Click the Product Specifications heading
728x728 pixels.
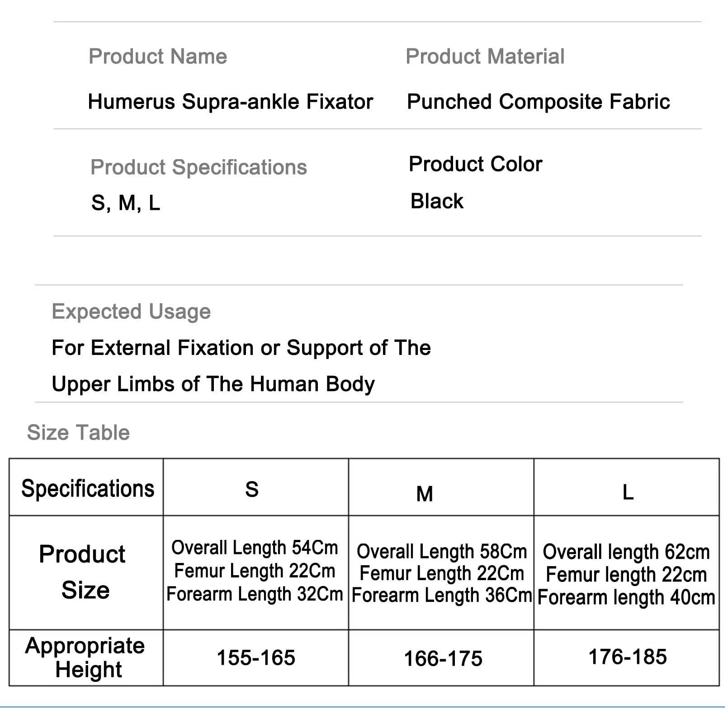(x=199, y=167)
